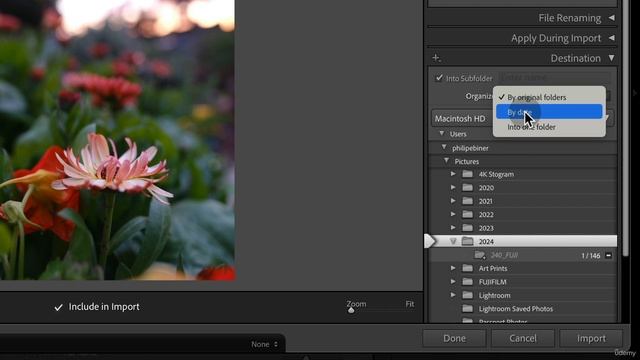The width and height of the screenshot is (640, 360).
Task: Expand the File Renaming panel
Action: pos(611,18)
